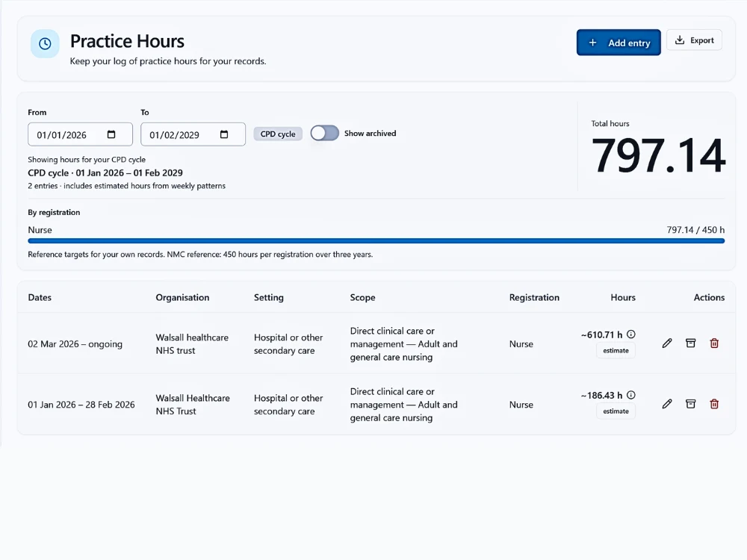
Task: Delete the 01 Jan 2026 – 28 Feb 2026 entry
Action: pyautogui.click(x=714, y=404)
